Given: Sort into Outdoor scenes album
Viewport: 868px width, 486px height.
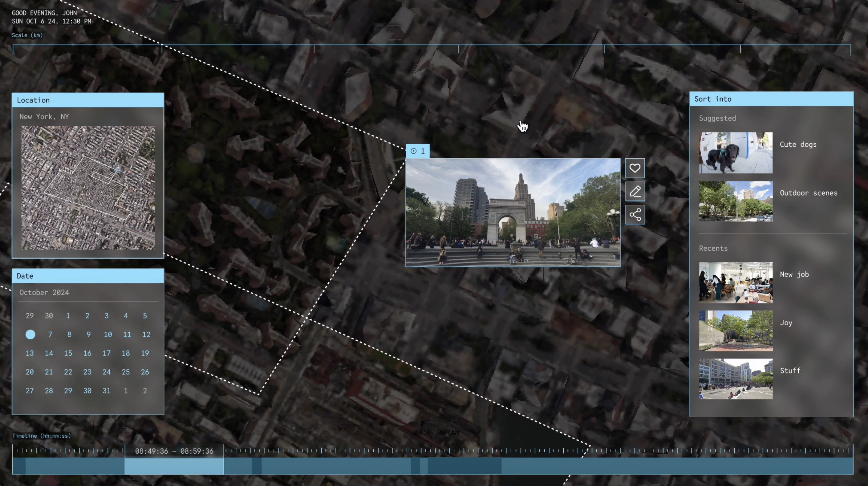Looking at the screenshot, I should [x=736, y=201].
